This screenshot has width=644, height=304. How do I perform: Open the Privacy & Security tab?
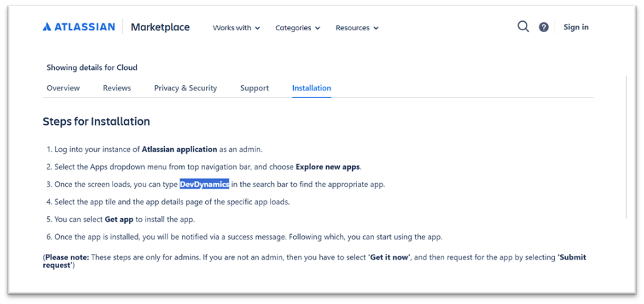coord(185,89)
